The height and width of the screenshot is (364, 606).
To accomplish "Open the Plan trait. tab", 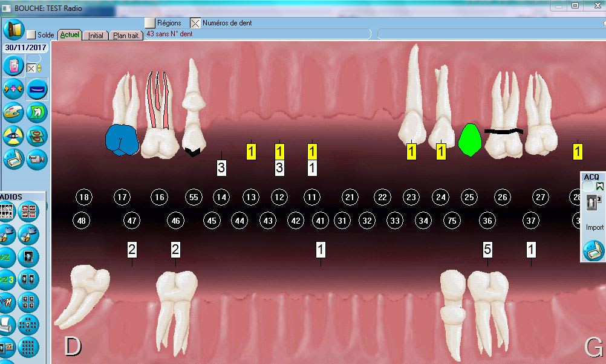I will coord(127,36).
